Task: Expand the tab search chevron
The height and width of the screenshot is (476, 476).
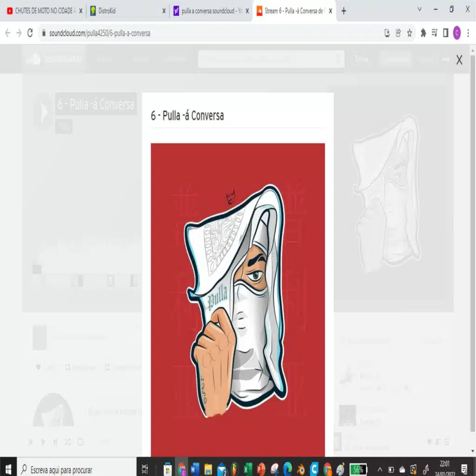Action: tap(420, 9)
